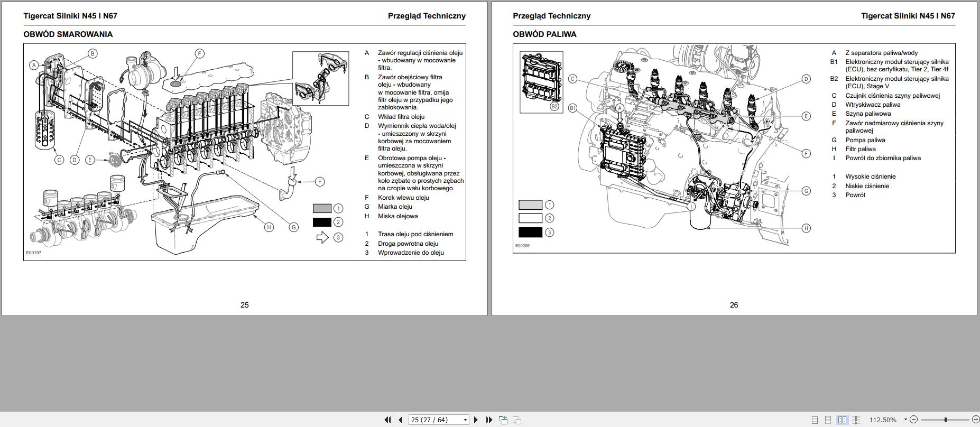
Task: Click 'Czujnik ciśnienia szyny paliwowej' entry
Action: (x=893, y=96)
